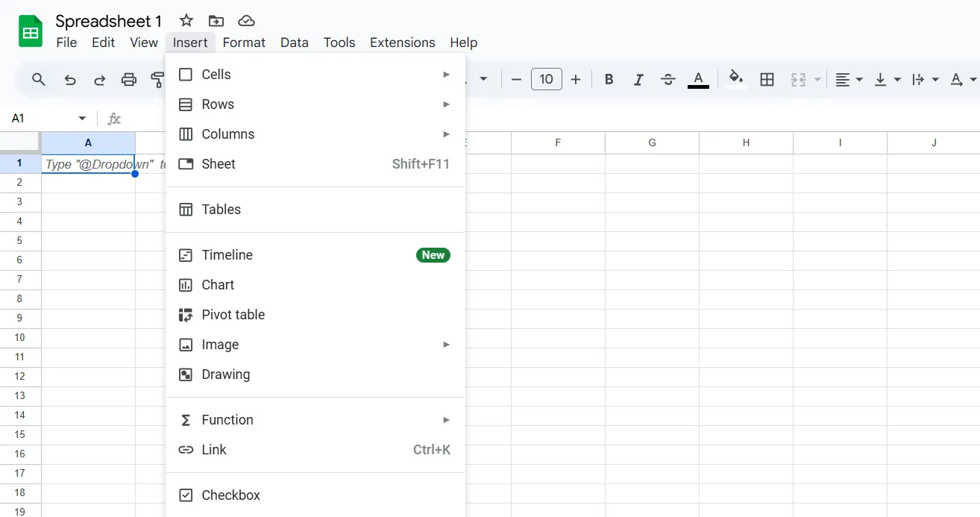
Task: Apply strikethrough formatting
Action: click(668, 79)
